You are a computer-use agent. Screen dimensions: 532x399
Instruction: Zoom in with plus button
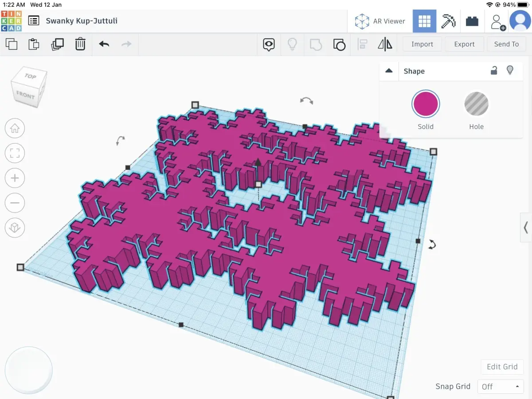(15, 178)
